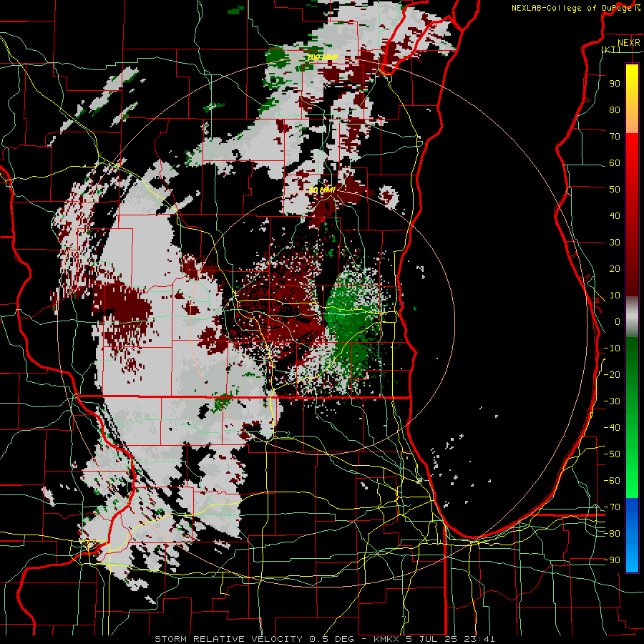The height and width of the screenshot is (644, 644).
Task: Click the 20 value on the velocity scale
Action: (x=615, y=269)
